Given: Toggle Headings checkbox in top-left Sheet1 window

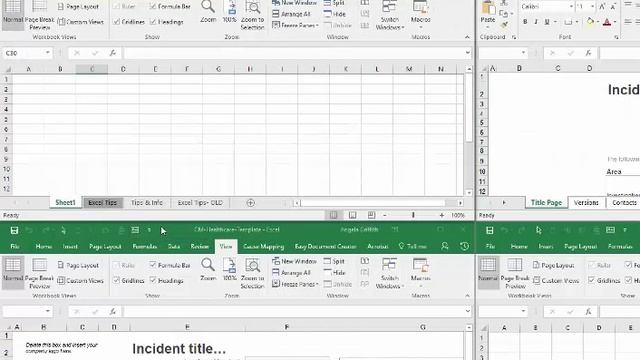Looking at the screenshot, I should [153, 22].
